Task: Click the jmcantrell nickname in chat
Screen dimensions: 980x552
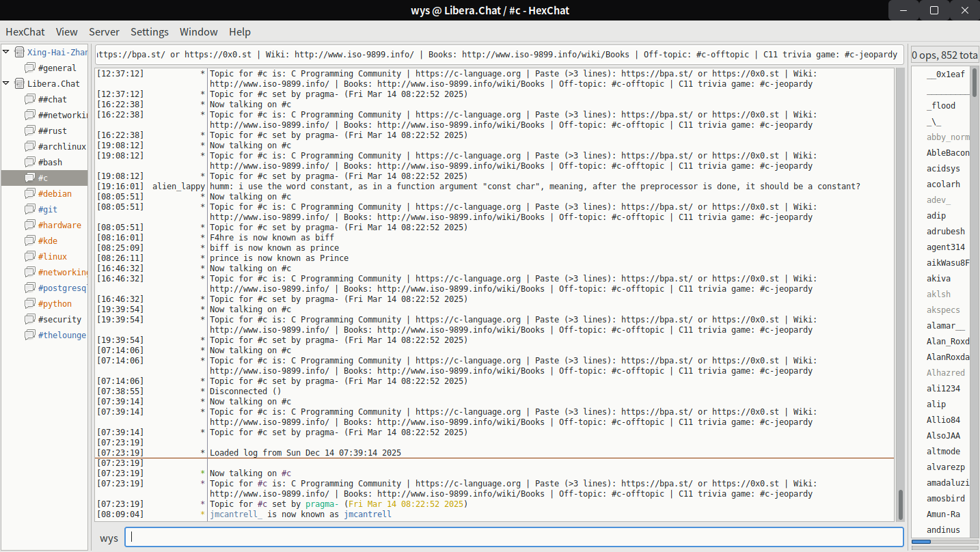Action: pyautogui.click(x=367, y=514)
